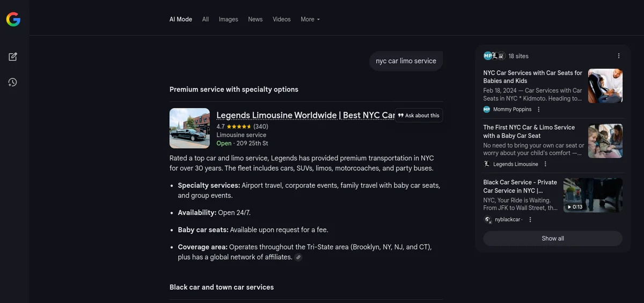Image resolution: width=644 pixels, height=303 pixels.
Task: Switch to the AI Mode tab
Action: coord(181,19)
